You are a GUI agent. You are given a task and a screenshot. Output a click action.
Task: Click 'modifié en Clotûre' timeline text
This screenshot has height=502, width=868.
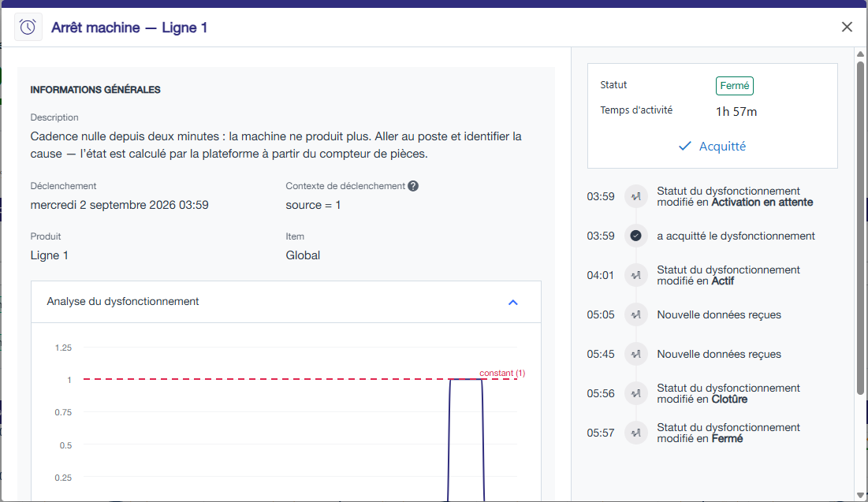pos(702,399)
